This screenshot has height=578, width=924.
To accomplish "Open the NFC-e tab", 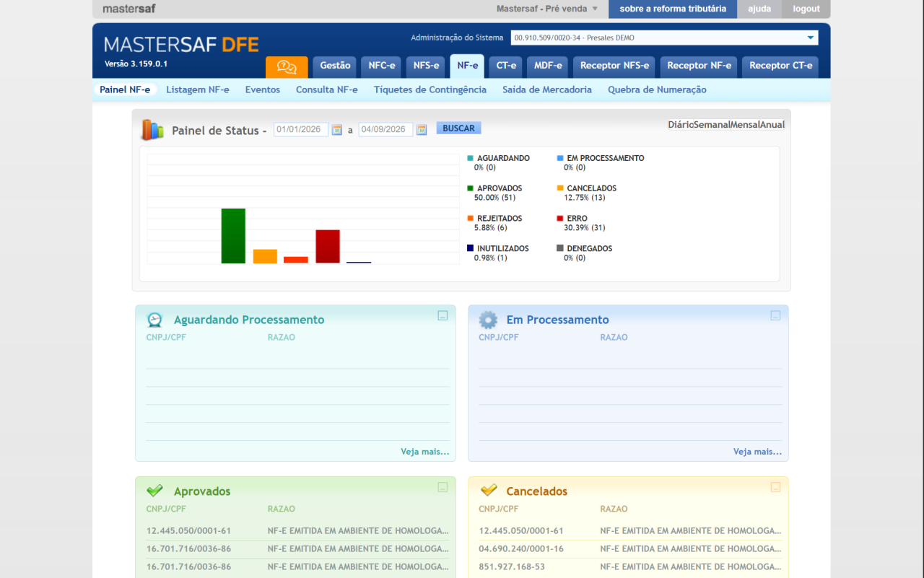I will click(x=382, y=66).
